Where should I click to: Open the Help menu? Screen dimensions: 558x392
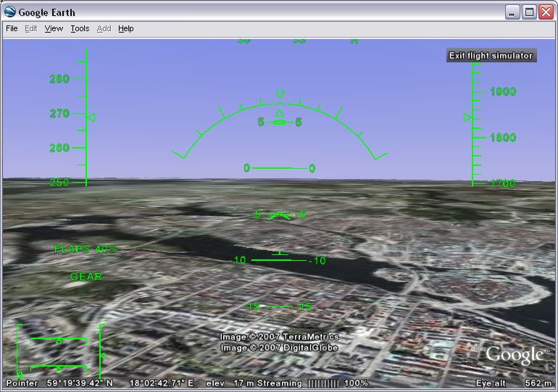[126, 28]
